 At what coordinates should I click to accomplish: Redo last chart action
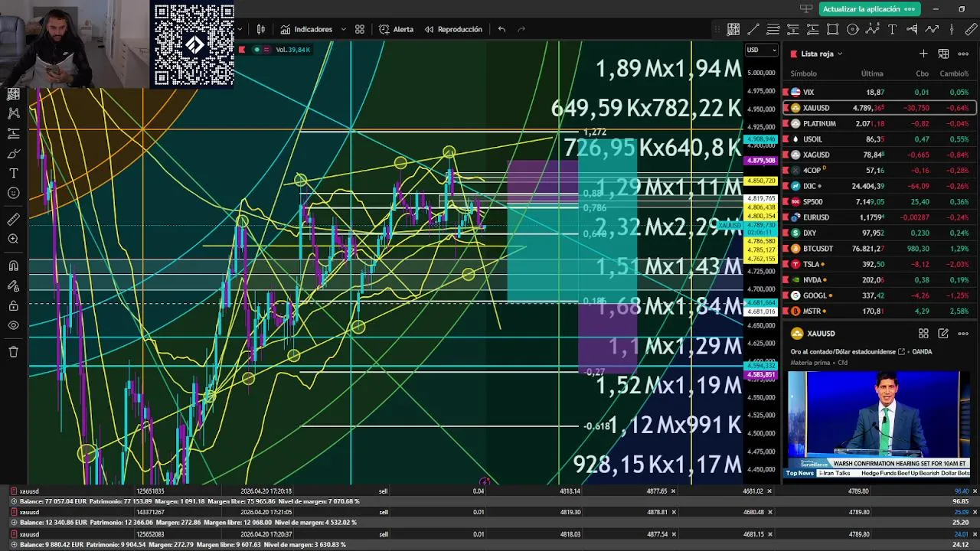521,29
